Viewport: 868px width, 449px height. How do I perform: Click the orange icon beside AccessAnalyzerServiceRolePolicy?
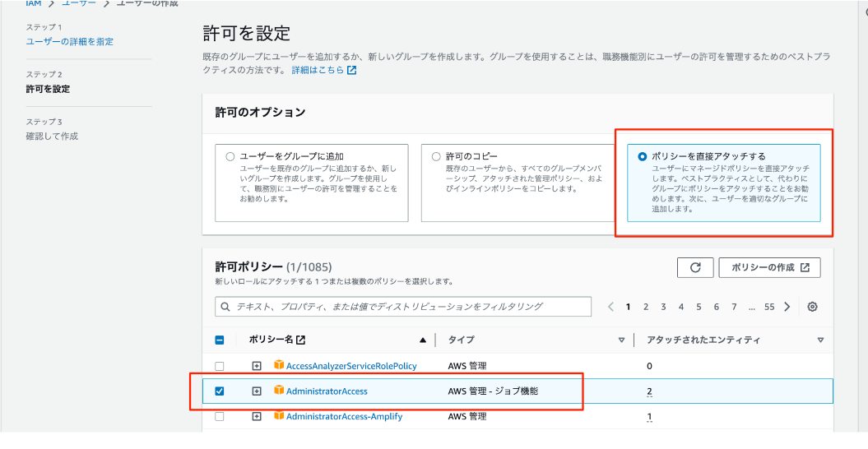pos(279,365)
